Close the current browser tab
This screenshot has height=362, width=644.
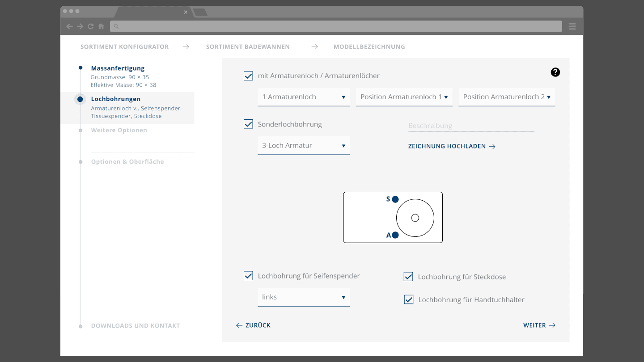pyautogui.click(x=186, y=12)
